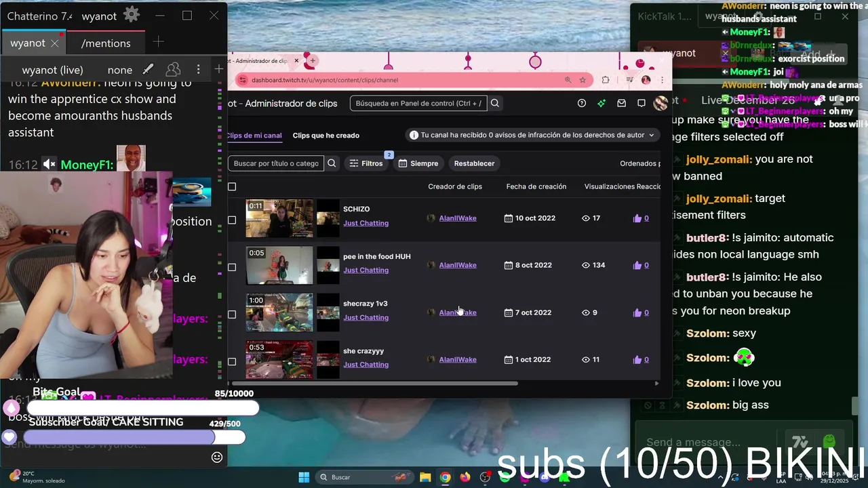Add a new Chatterino tab with plus
This screenshot has height=488, width=868.
coord(158,42)
